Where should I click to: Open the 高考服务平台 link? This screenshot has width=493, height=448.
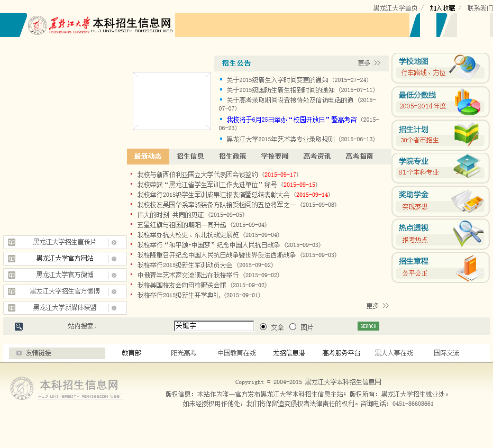342,353
